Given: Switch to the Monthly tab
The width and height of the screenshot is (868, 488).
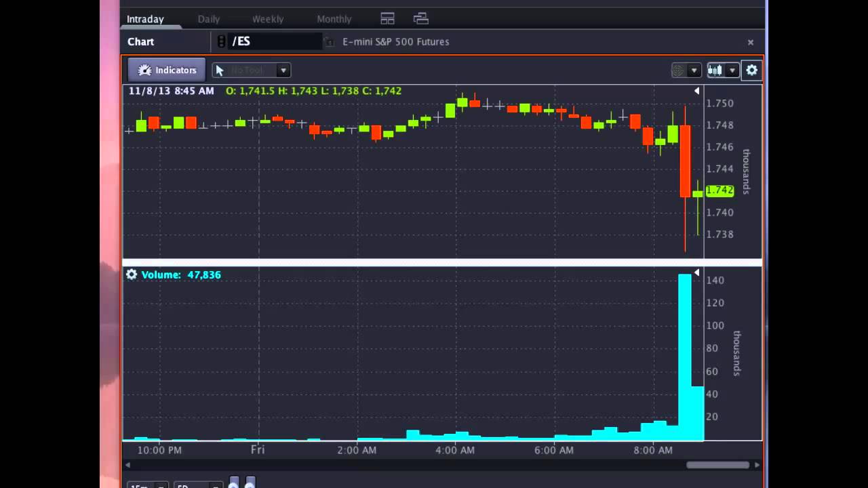Looking at the screenshot, I should [x=334, y=19].
